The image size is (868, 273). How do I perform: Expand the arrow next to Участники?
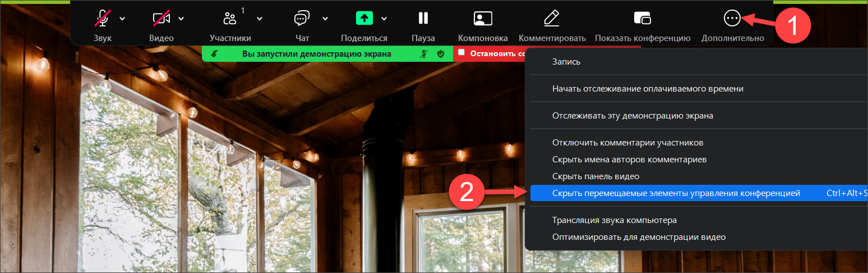click(260, 19)
